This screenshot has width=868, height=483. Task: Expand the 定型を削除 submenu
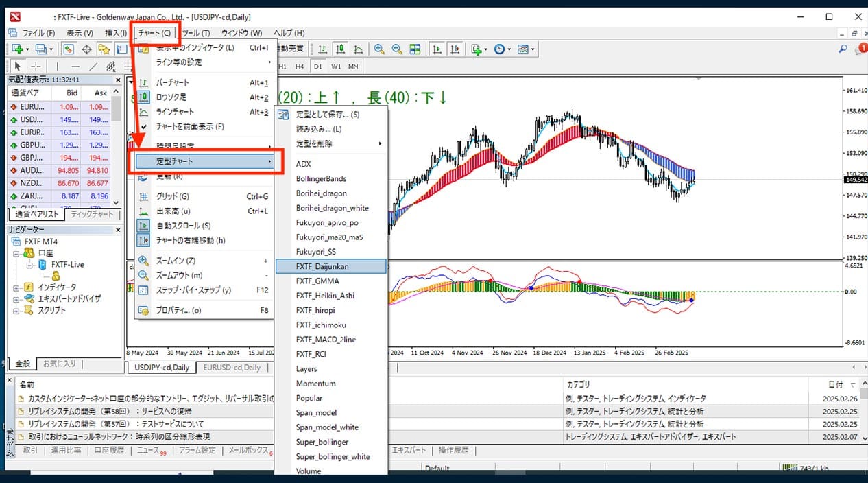pyautogui.click(x=332, y=143)
